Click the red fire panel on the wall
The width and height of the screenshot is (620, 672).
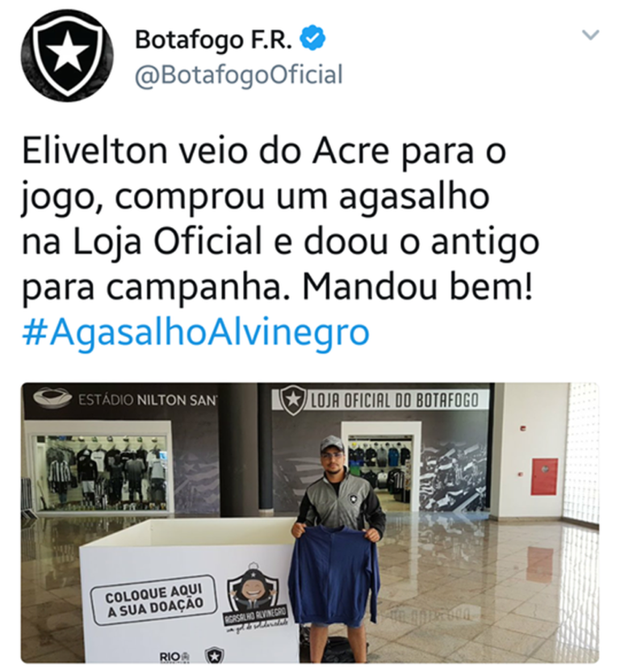tap(544, 477)
